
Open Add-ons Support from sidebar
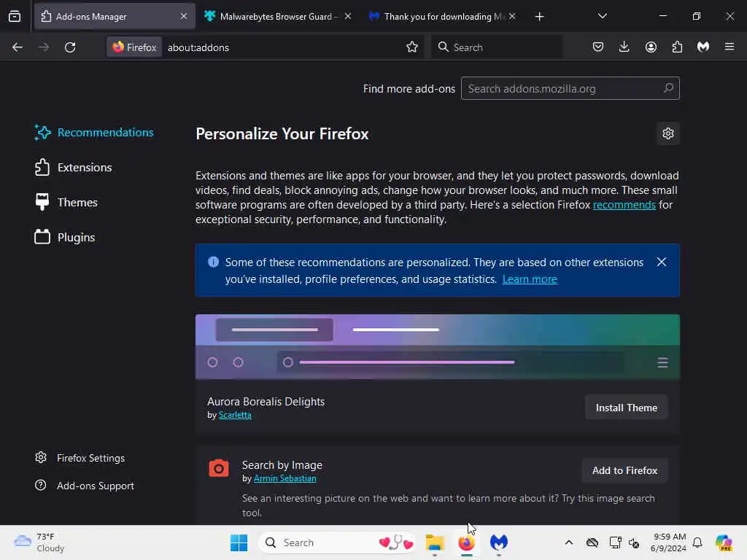(x=85, y=486)
